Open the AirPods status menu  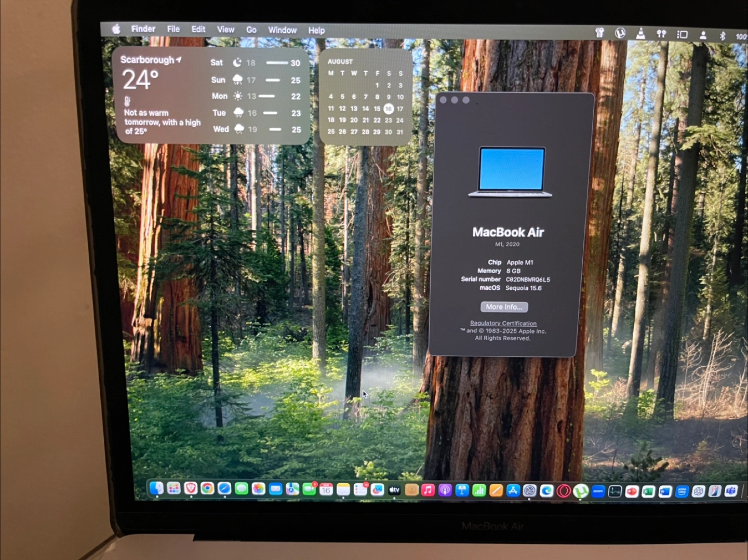click(x=661, y=34)
